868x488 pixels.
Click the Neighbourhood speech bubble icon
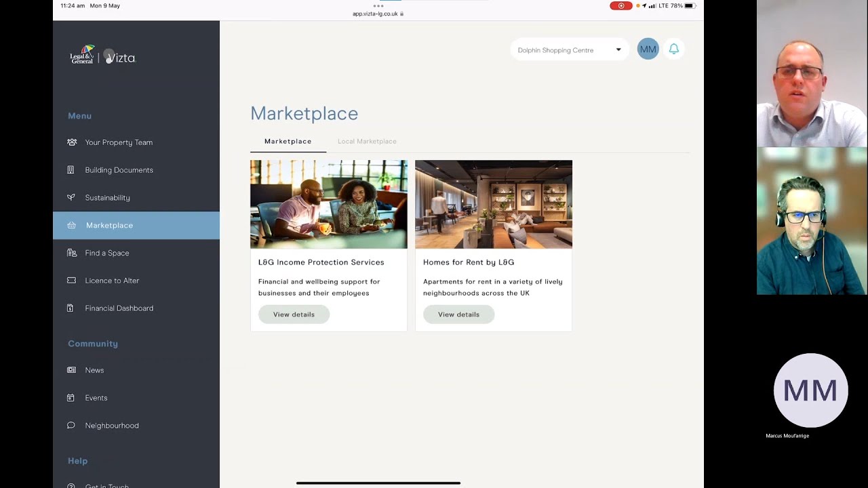[x=71, y=426]
